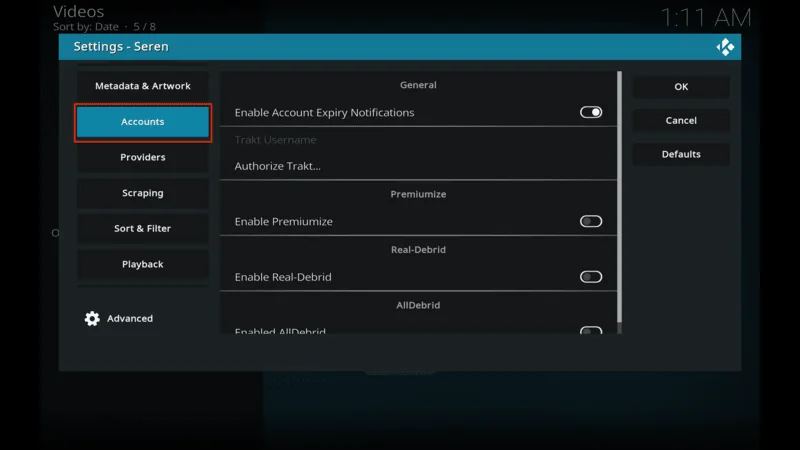Click the Advanced settings gear icon
Viewport: 800px width, 450px height.
click(92, 318)
